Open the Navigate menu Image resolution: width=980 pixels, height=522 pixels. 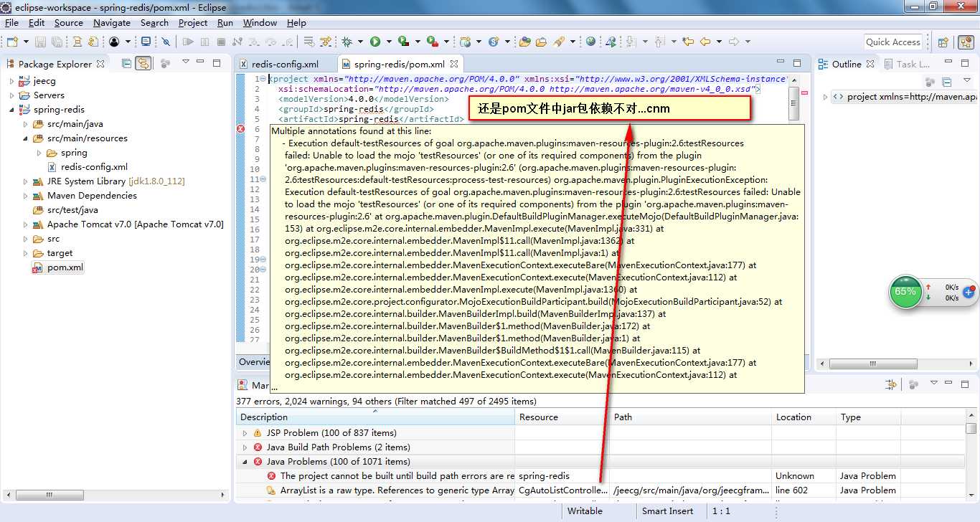(112, 23)
